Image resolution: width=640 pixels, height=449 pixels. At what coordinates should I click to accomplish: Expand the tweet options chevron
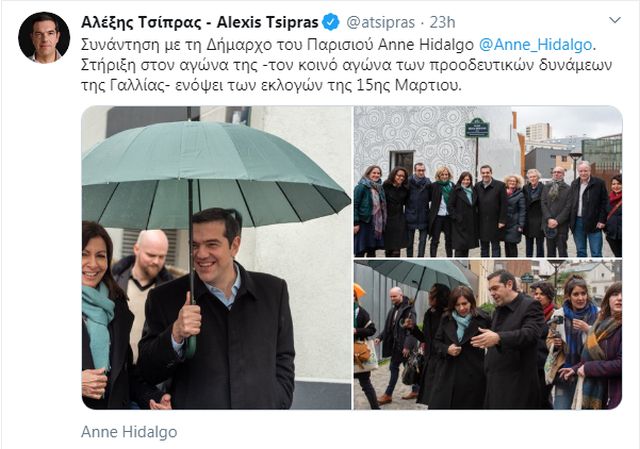[614, 20]
